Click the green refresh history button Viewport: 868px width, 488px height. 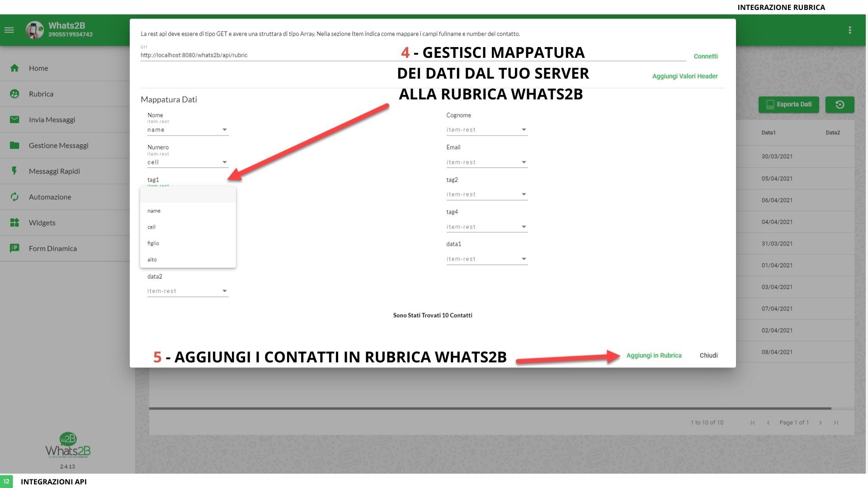click(x=840, y=105)
